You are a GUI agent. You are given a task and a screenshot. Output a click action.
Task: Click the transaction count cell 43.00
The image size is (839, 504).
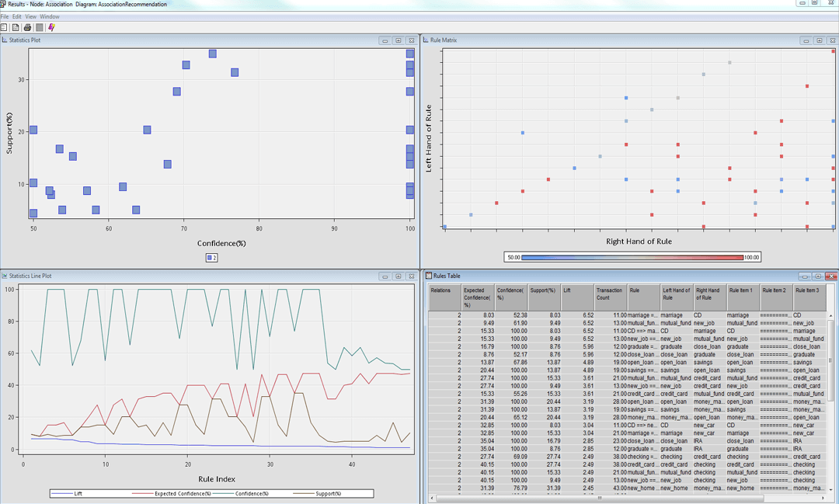click(x=611, y=488)
